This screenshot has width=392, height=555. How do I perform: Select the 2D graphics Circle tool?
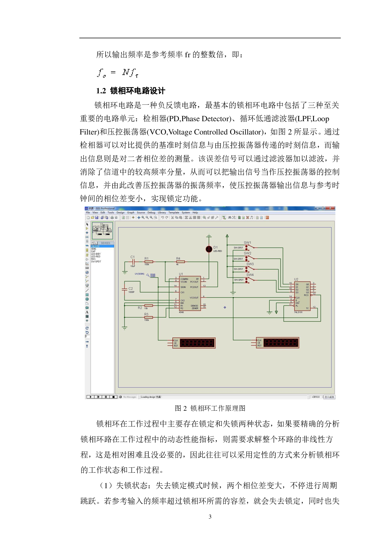[87, 299]
